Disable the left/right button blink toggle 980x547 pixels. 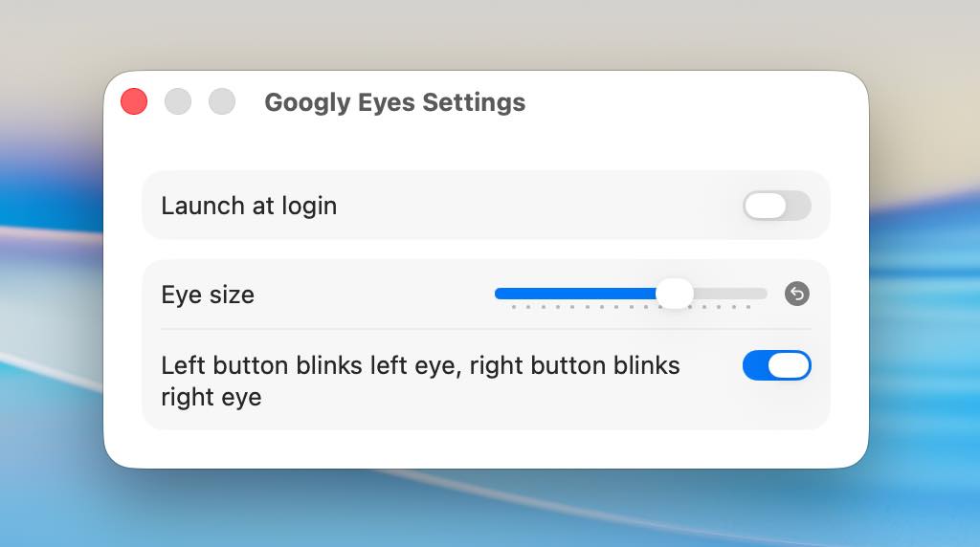pos(776,365)
